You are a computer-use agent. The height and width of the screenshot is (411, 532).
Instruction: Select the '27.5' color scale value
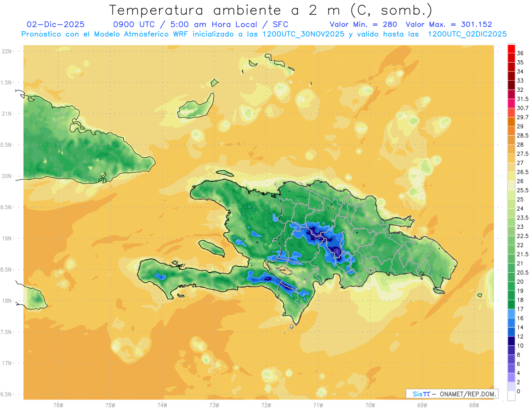tap(523, 154)
